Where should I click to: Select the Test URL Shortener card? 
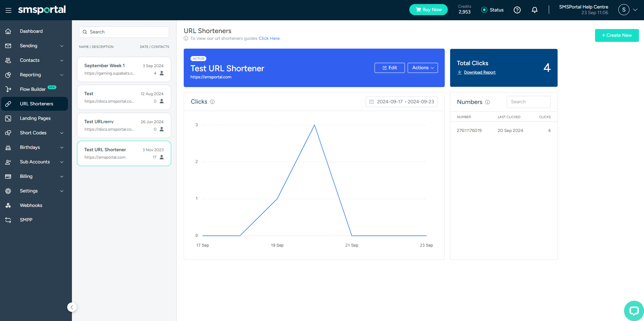pyautogui.click(x=124, y=153)
